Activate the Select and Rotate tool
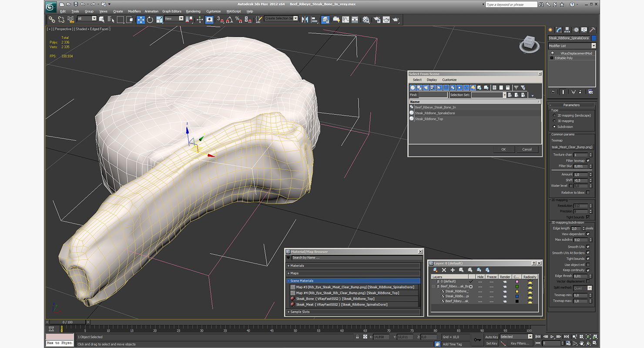Image resolution: width=644 pixels, height=348 pixels. click(150, 20)
